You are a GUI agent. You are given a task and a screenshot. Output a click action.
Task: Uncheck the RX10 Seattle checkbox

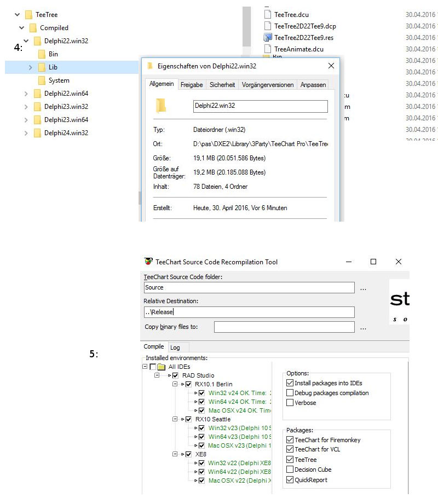pos(188,419)
